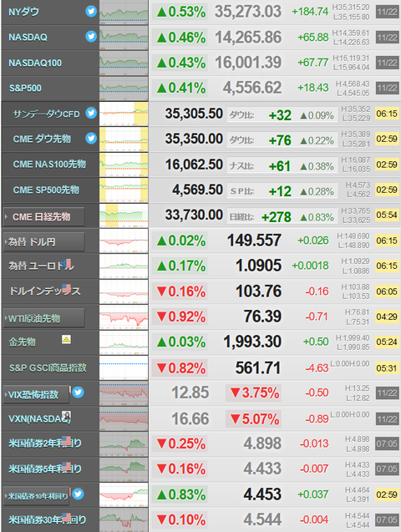Click the GSCI value 561.71
This screenshot has height=532, width=401.
[x=258, y=367]
